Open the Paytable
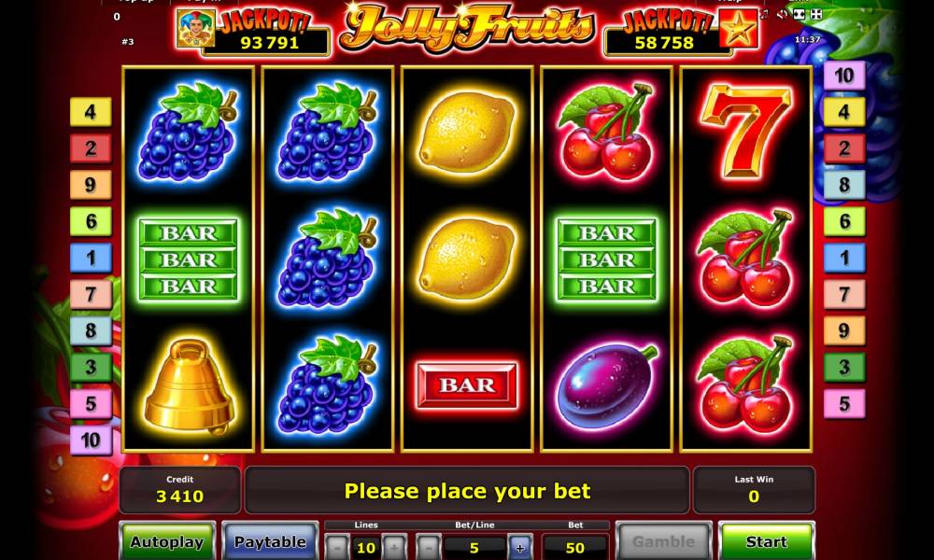Screen dimensions: 934x560 (x=270, y=541)
